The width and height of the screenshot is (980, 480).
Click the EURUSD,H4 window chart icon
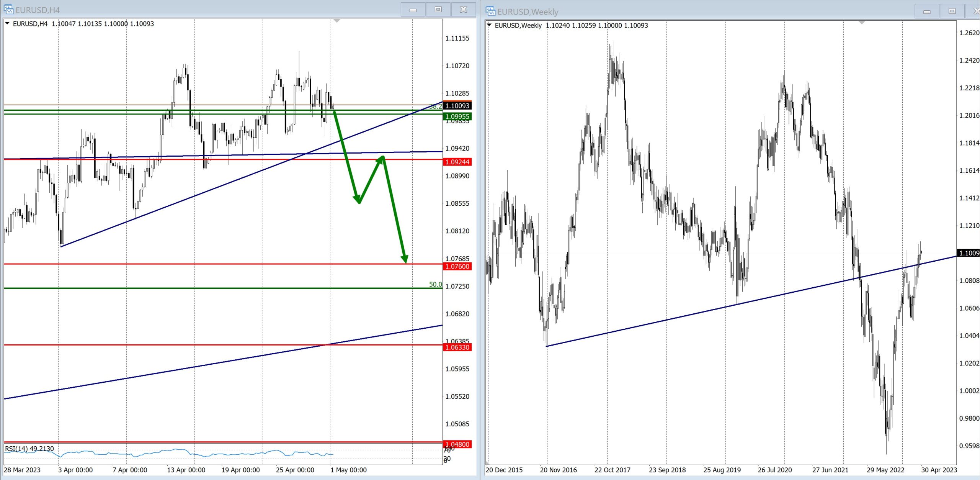(x=8, y=9)
